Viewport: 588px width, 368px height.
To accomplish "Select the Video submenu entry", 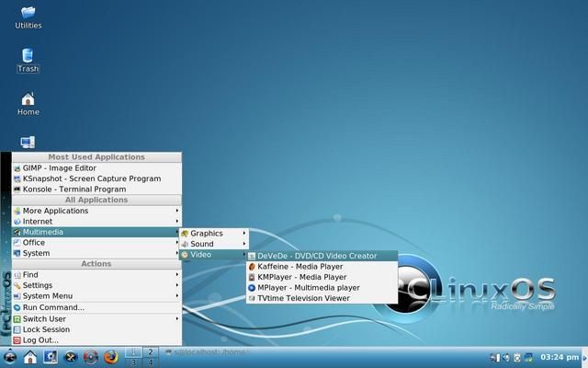I will pos(214,255).
